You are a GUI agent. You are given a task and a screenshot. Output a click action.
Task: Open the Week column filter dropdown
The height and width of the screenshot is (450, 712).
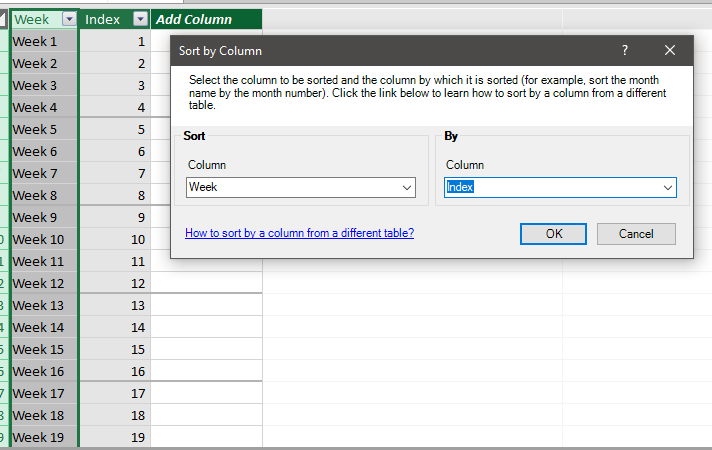pos(69,19)
